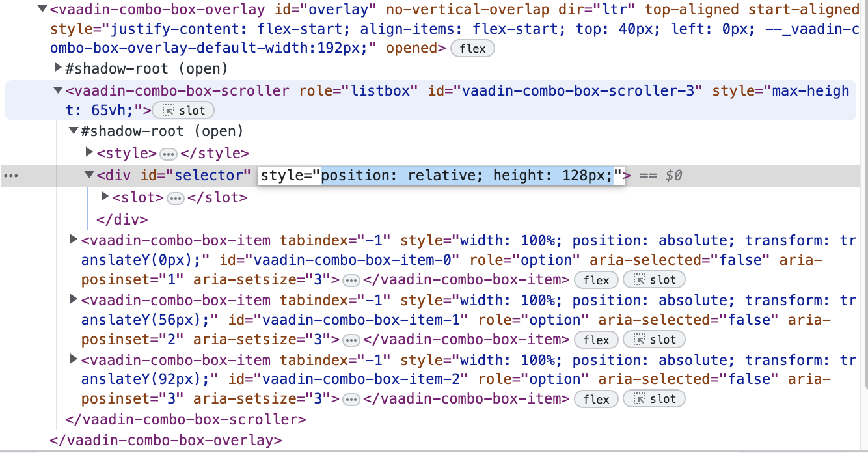Click the id="overlay" attribute
Viewport: 868px width, 453px height.
tap(325, 10)
